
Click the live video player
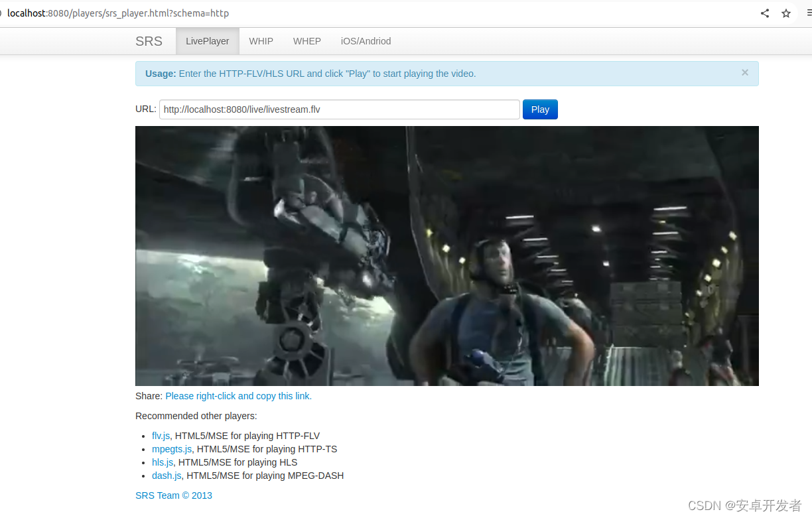(447, 256)
